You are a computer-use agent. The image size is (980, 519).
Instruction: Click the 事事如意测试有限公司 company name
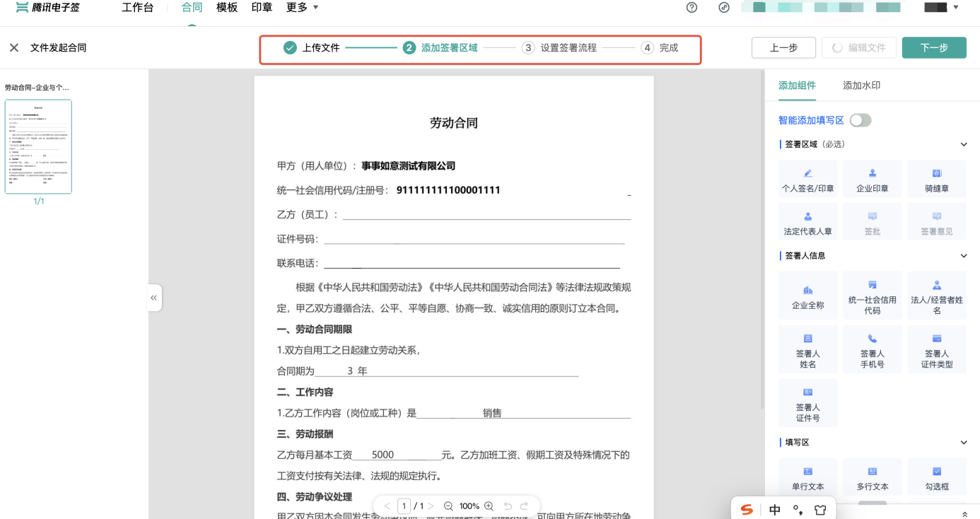click(x=408, y=166)
